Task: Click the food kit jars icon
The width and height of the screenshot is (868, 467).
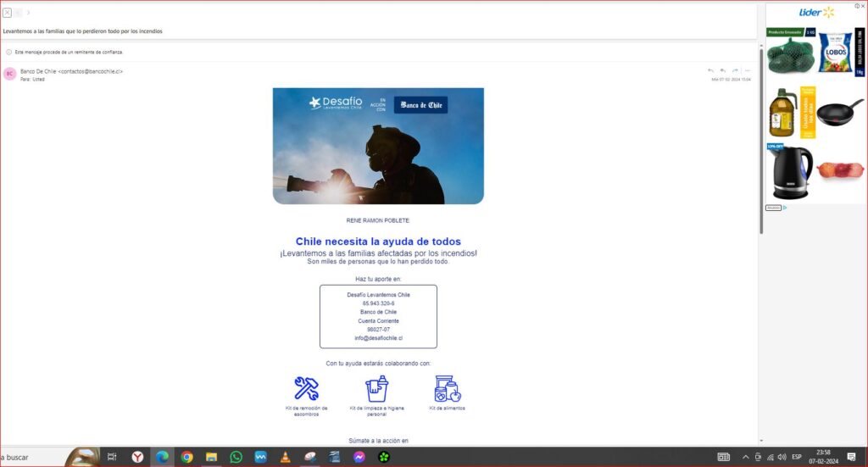Action: pos(448,388)
